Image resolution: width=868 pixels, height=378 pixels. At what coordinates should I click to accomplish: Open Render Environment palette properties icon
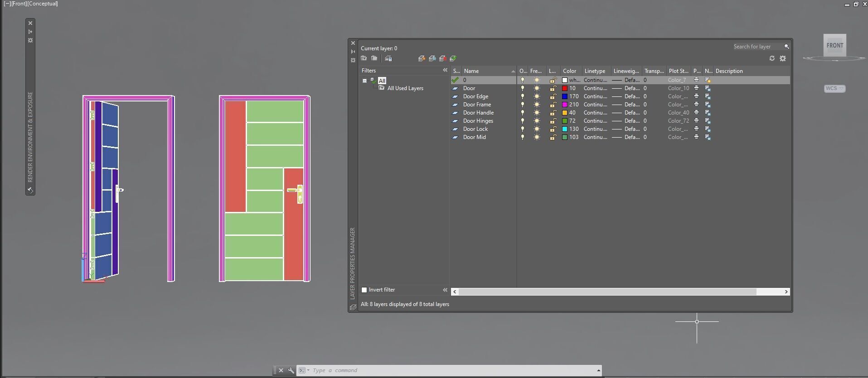click(30, 40)
